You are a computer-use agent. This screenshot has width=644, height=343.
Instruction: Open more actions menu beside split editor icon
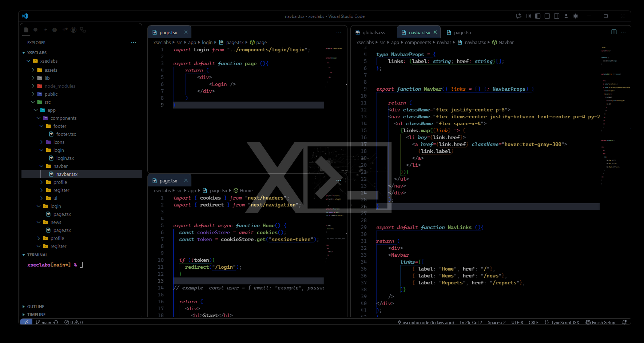[x=623, y=32]
